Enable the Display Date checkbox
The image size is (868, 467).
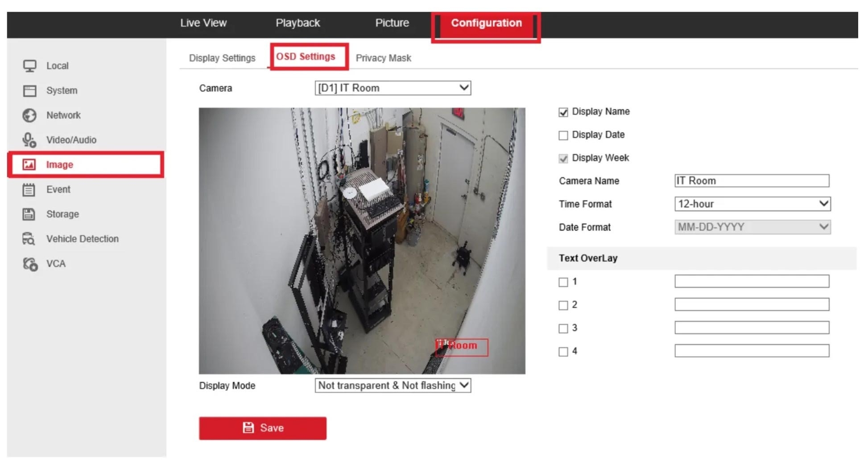tap(563, 135)
